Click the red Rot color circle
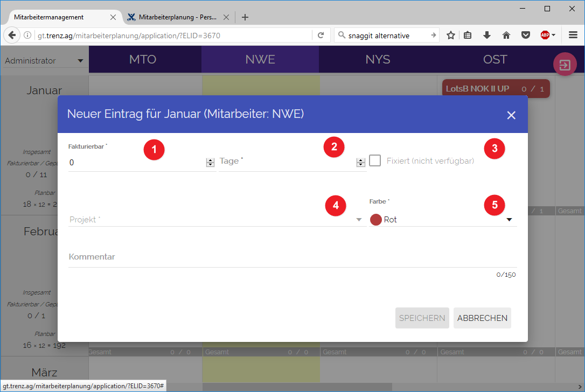Screen dimensions: 585x392 click(x=375, y=220)
